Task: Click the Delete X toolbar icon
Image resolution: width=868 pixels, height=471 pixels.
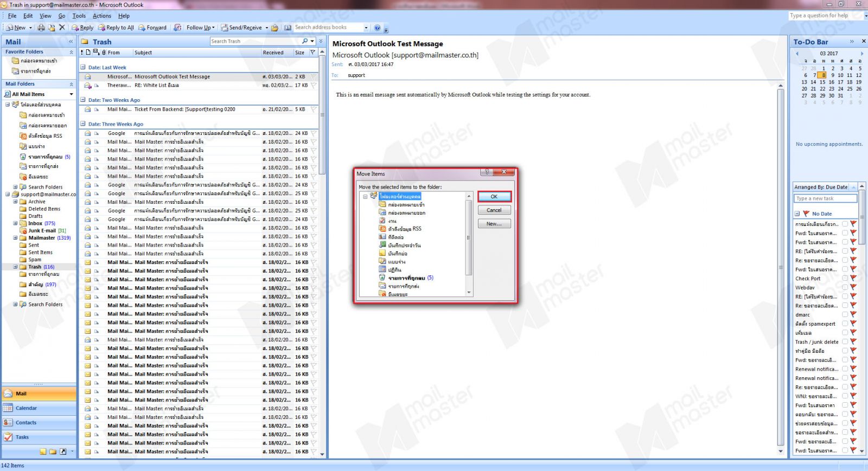Action: point(62,28)
